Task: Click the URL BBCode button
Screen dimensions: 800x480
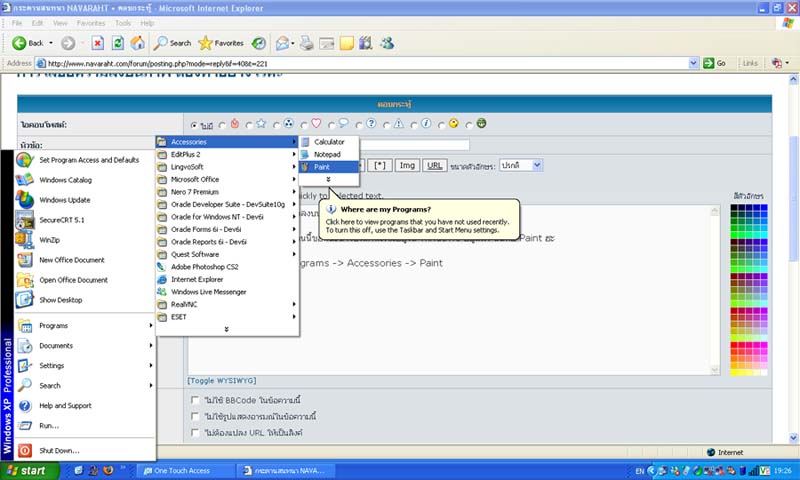Action: [435, 165]
